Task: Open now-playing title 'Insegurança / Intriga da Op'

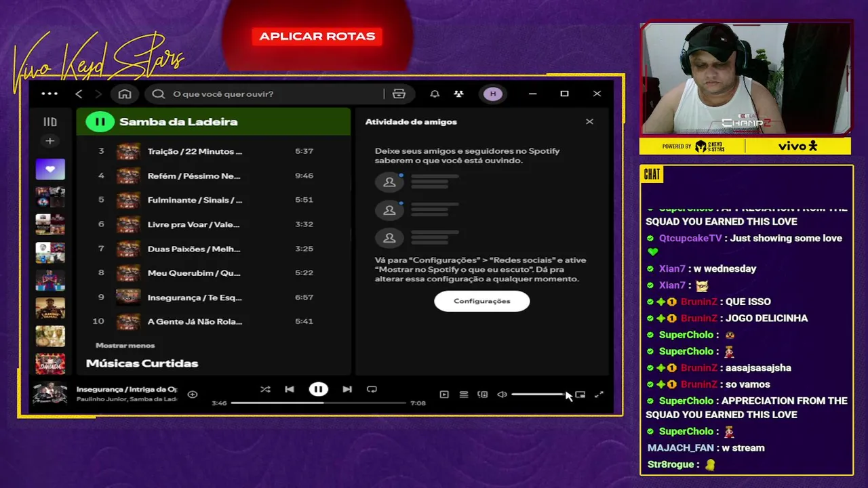Action: pos(127,389)
